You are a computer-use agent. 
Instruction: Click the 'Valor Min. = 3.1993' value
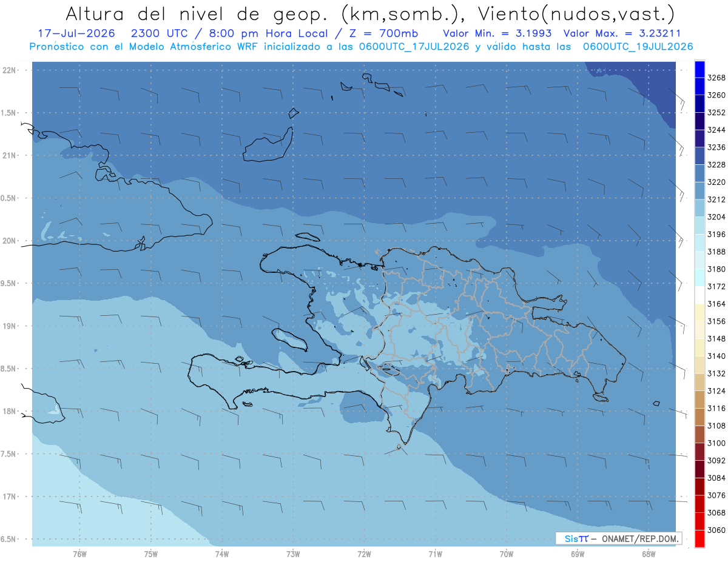(x=497, y=33)
